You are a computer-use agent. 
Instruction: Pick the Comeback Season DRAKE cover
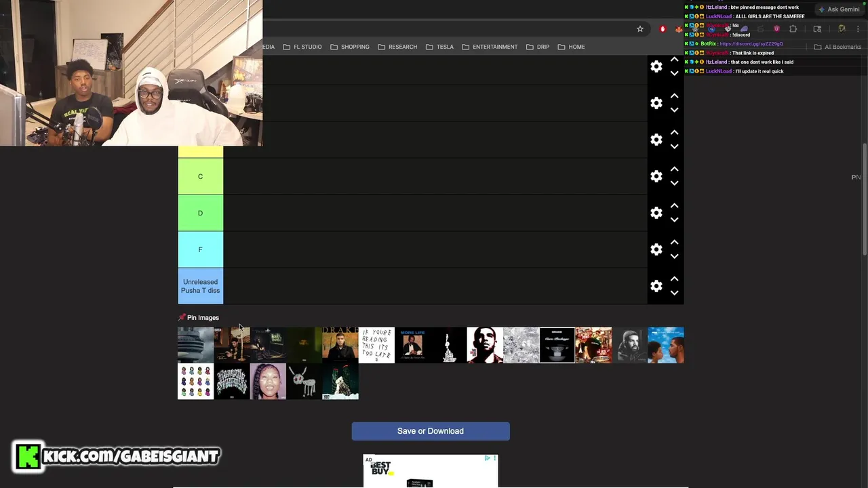(x=340, y=345)
